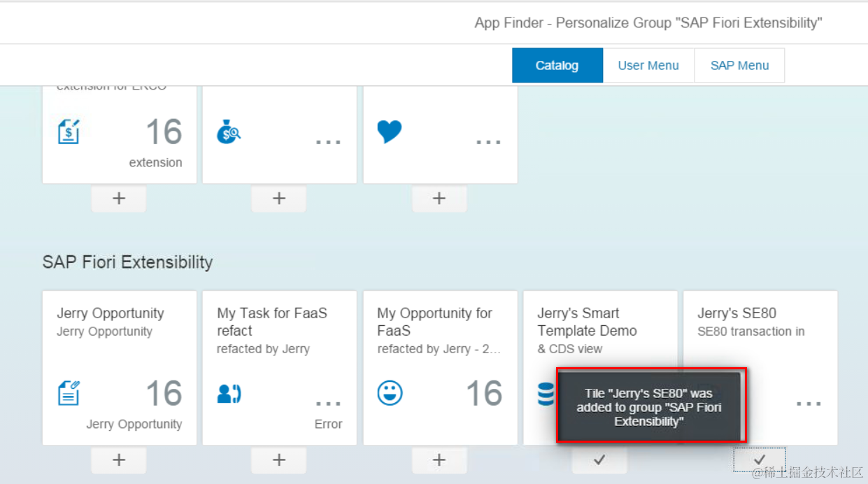Click the Error status on FaaS task tile
Viewport: 868px width, 484px height.
tap(328, 424)
